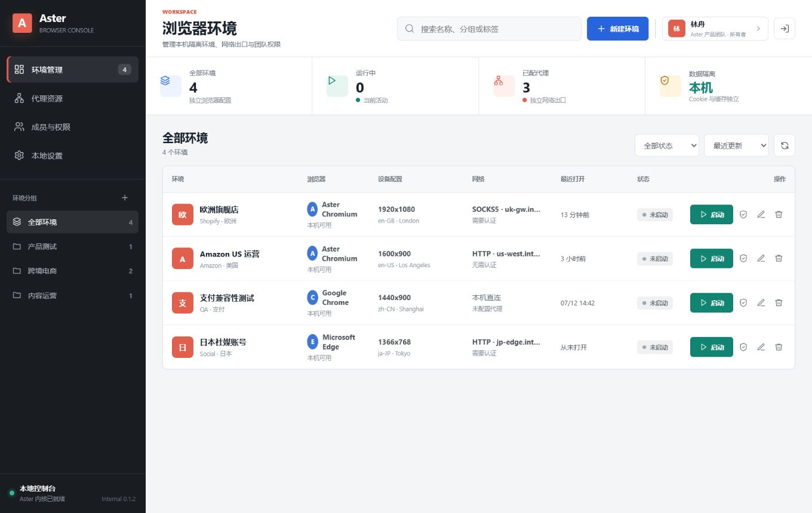Click network text SOCKS5 · uk-gw.in…

[506, 209]
